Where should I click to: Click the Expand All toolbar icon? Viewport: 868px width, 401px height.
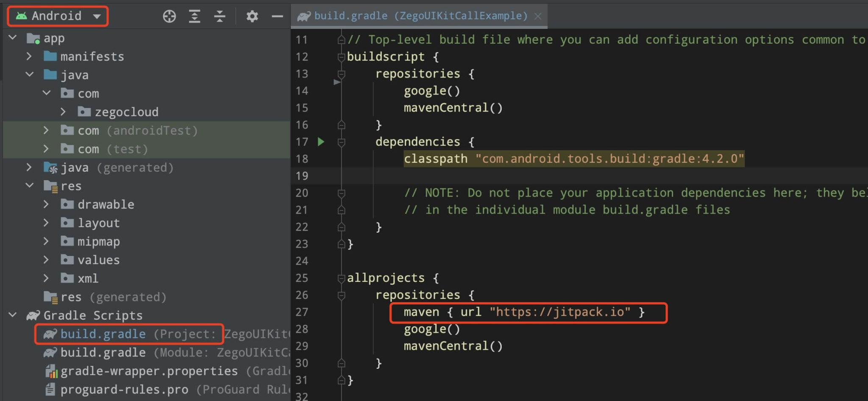(195, 17)
